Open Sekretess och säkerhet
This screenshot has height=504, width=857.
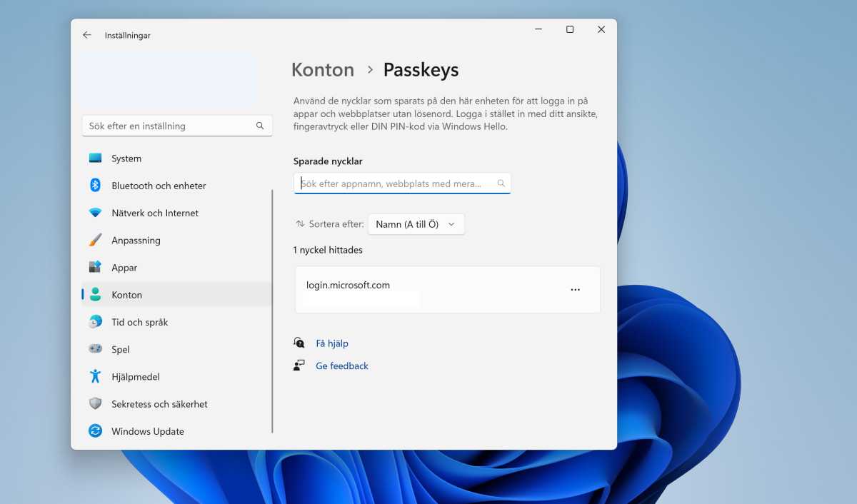click(x=160, y=403)
